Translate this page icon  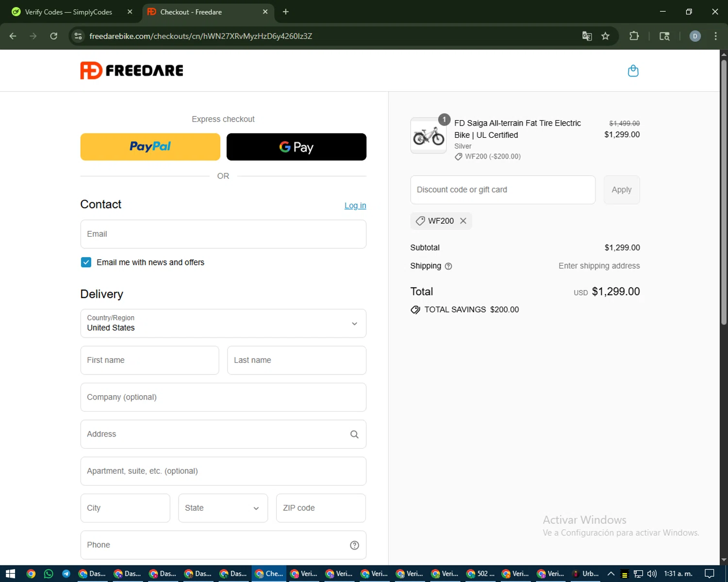point(587,36)
